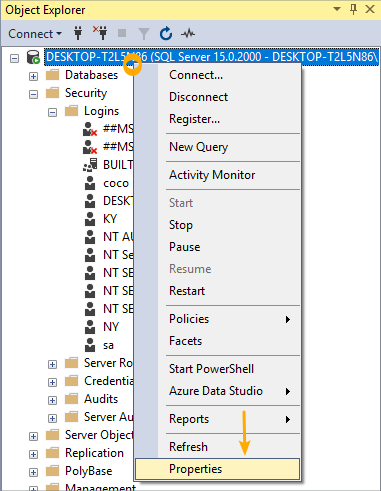The width and height of the screenshot is (381, 491).
Task: Choose Register... from the context menu
Action: tap(217, 119)
